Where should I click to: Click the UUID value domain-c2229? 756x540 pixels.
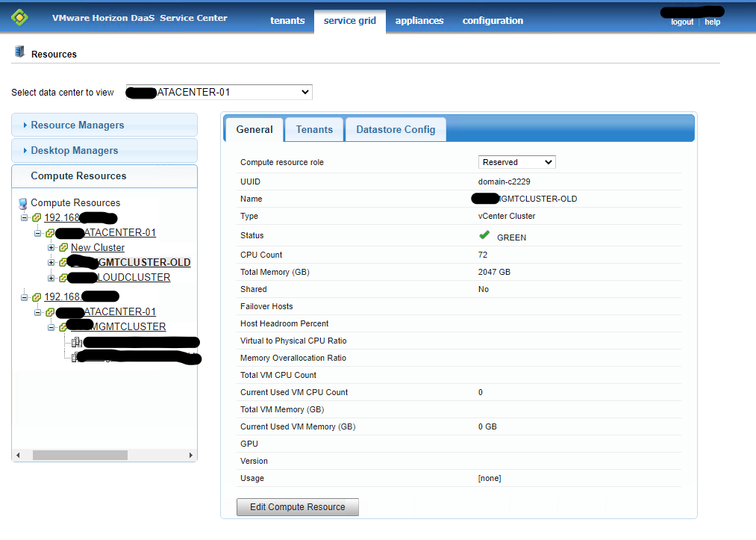[x=504, y=181]
